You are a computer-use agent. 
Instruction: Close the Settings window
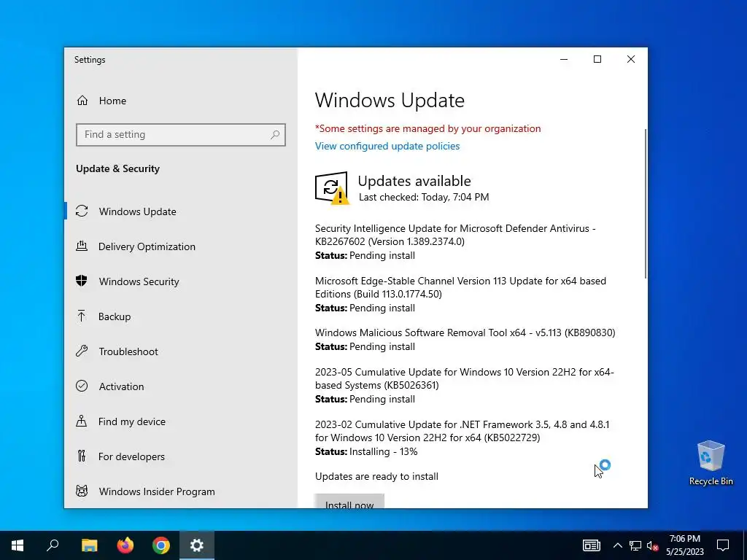pos(631,59)
